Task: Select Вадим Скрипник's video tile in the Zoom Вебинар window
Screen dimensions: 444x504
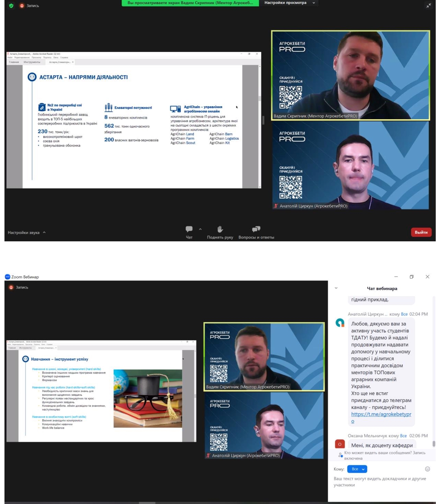Action: tap(264, 357)
